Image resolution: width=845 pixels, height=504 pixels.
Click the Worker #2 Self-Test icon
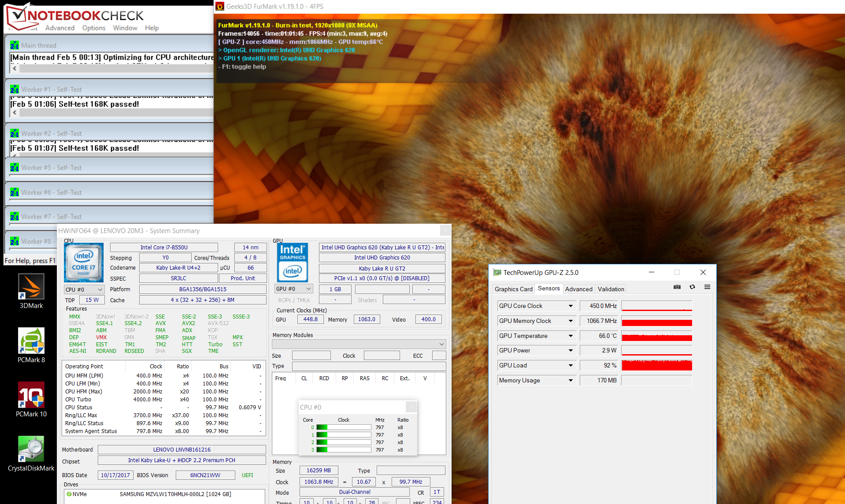click(x=15, y=133)
